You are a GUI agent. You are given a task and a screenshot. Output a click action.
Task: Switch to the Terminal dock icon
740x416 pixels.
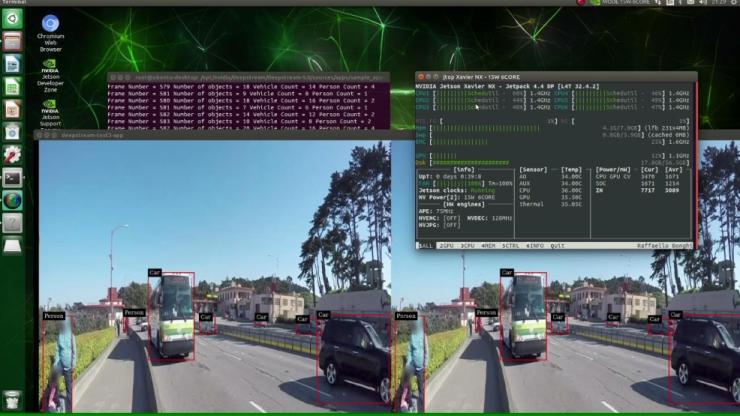click(x=12, y=178)
